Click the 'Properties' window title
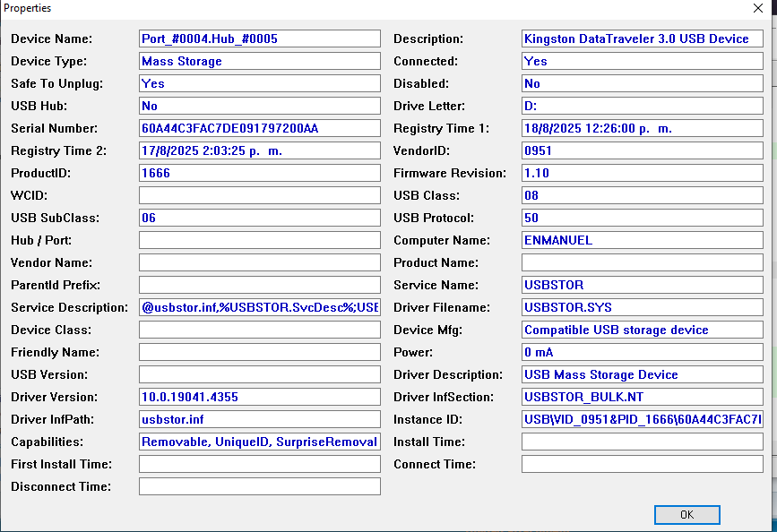 [27, 8]
